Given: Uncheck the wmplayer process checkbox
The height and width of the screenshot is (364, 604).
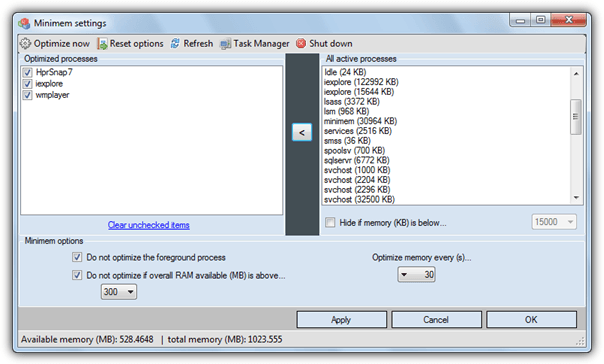Looking at the screenshot, I should 27,95.
